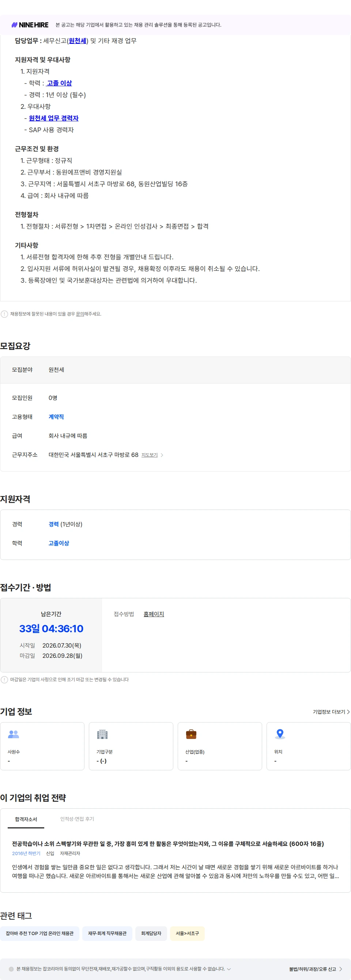Click the 대한민국 서울특별시 서초구 마방로 68 address
This screenshot has width=351, height=980.
(x=94, y=455)
